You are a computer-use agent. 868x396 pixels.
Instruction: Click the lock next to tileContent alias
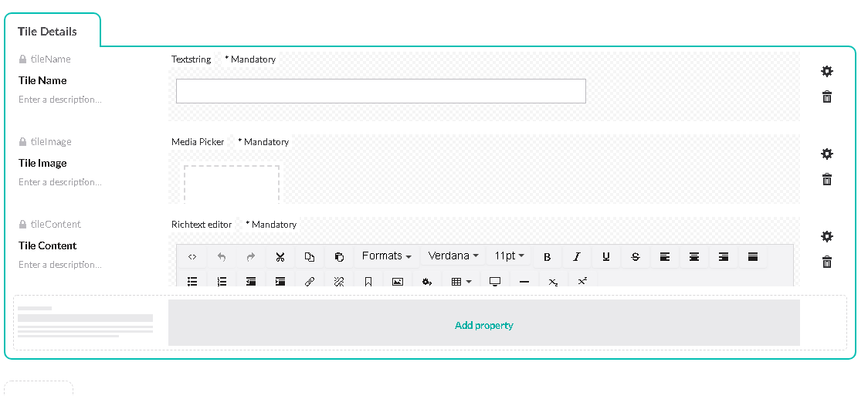[x=22, y=225]
